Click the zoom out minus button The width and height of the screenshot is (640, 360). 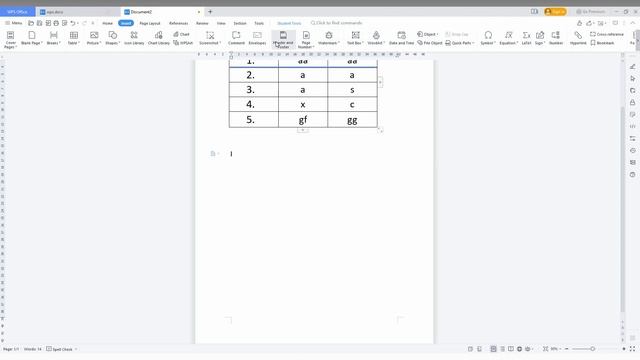pos(567,349)
